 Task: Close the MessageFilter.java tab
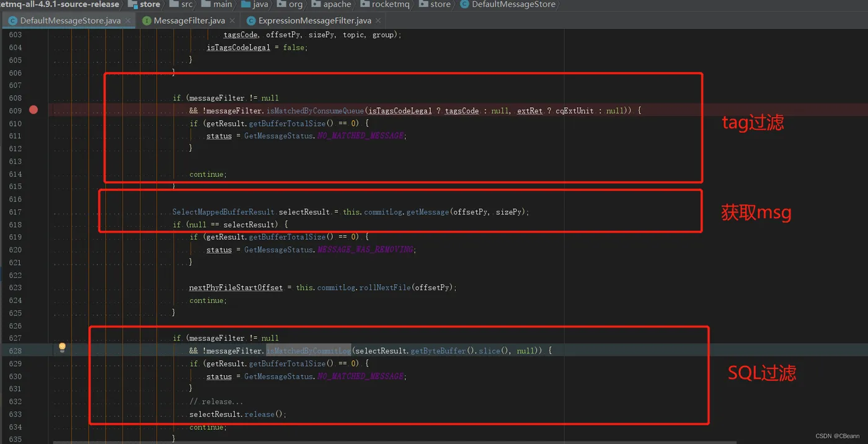point(232,20)
